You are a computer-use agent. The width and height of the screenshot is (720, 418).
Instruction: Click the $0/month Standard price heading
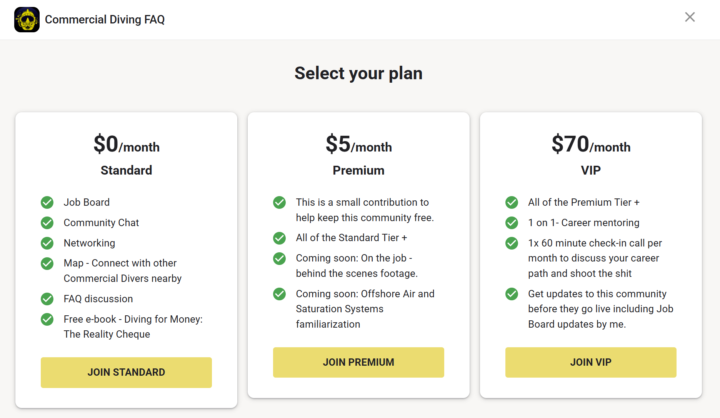pos(126,145)
